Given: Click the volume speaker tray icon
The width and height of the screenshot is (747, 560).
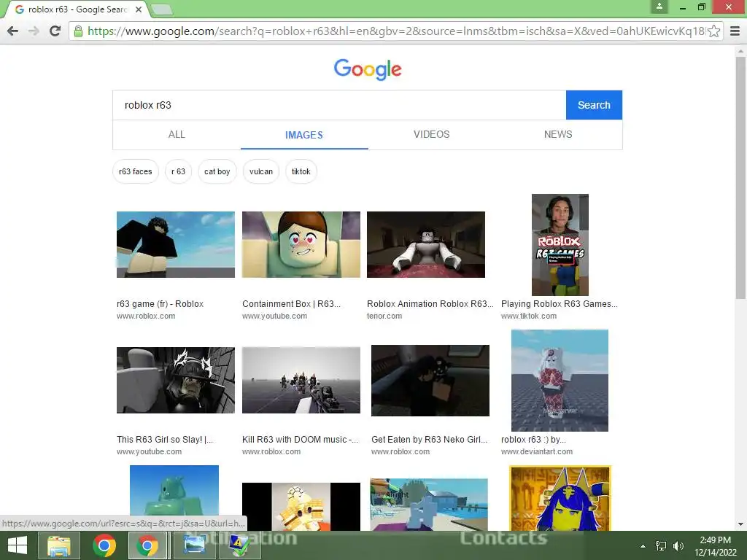Looking at the screenshot, I should (678, 546).
